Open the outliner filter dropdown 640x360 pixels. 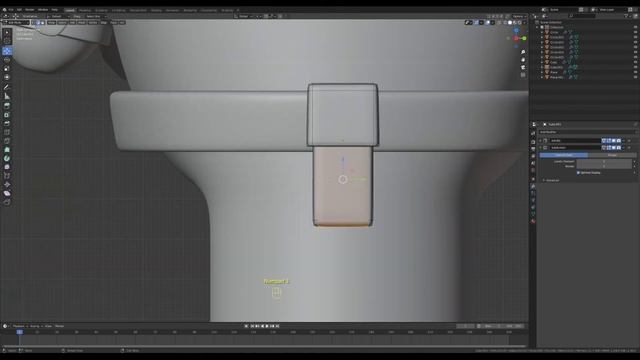point(627,16)
